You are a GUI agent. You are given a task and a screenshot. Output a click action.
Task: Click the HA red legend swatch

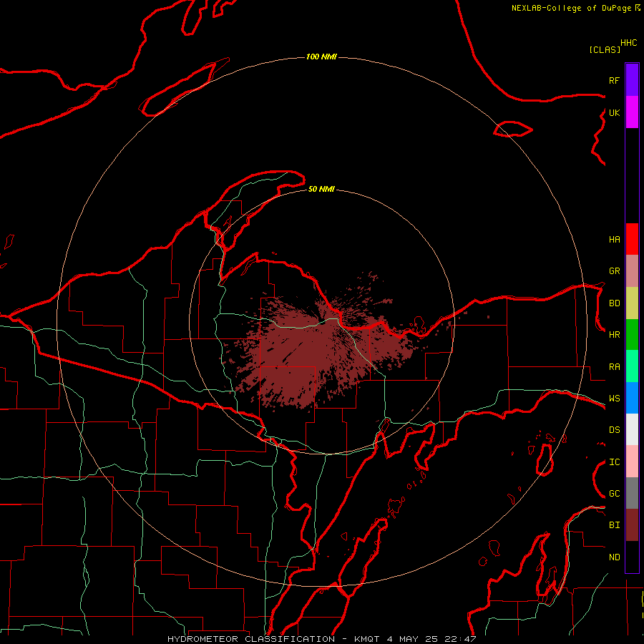[x=632, y=239]
